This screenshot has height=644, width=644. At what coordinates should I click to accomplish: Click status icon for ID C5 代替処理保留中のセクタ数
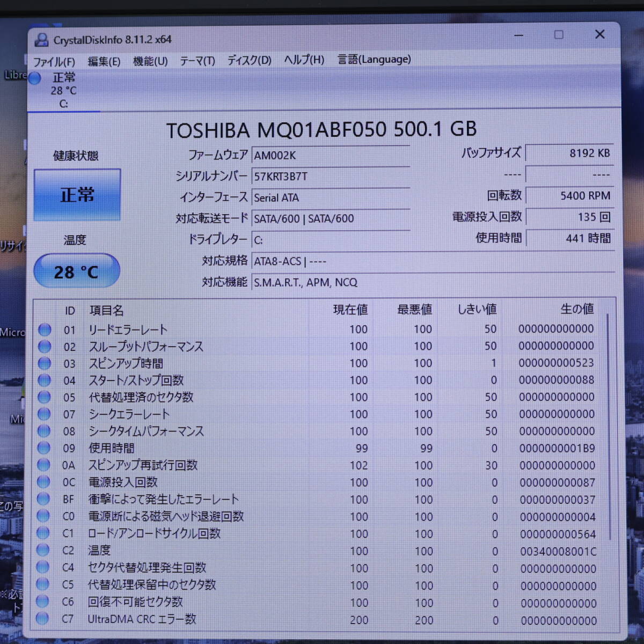click(x=42, y=584)
